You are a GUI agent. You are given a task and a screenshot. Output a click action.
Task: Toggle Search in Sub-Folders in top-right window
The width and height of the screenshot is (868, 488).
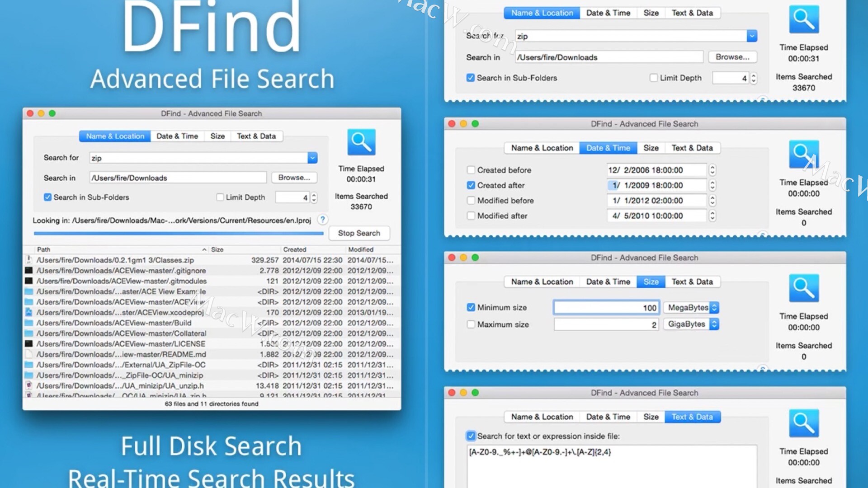click(x=471, y=78)
